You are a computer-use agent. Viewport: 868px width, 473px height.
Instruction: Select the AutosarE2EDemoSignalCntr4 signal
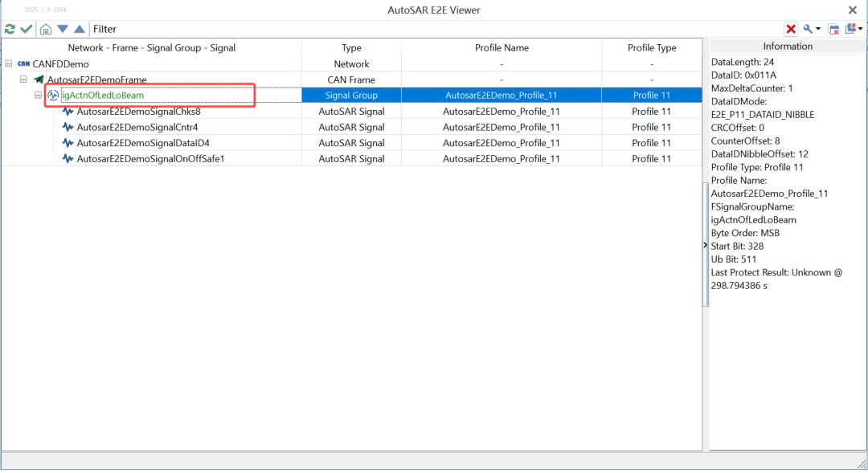pyautogui.click(x=137, y=127)
